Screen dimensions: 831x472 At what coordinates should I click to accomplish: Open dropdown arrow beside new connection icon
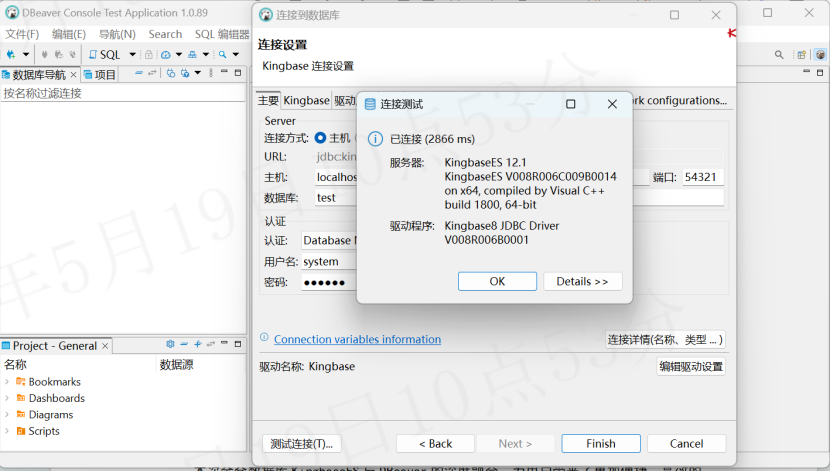point(25,55)
